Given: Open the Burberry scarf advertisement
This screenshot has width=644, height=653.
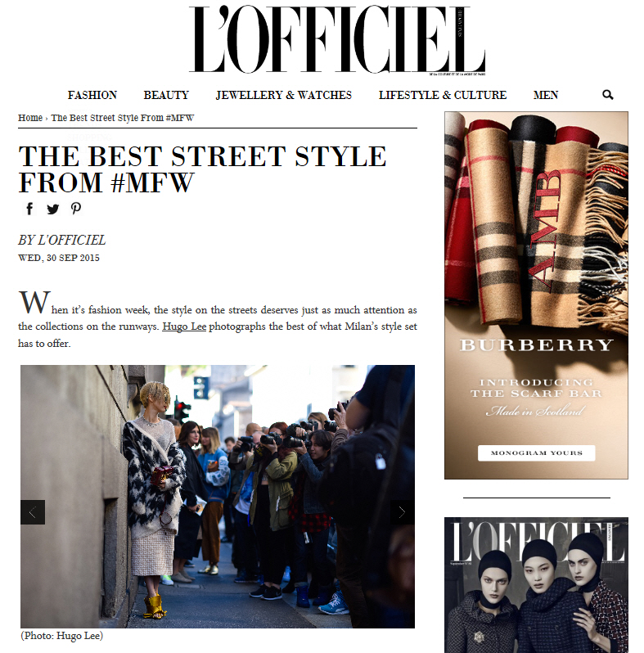Looking at the screenshot, I should 536,295.
